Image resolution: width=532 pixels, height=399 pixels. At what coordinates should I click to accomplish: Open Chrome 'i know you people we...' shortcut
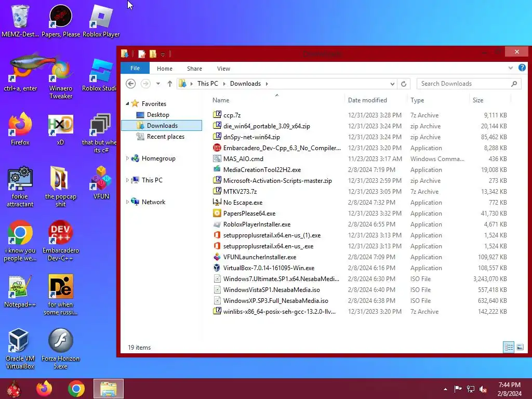pos(20,241)
